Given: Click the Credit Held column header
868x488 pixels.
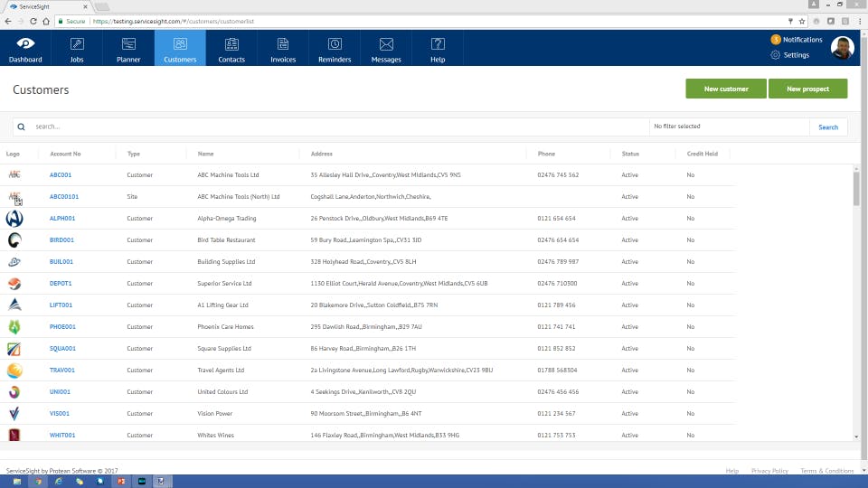Looking at the screenshot, I should point(702,154).
